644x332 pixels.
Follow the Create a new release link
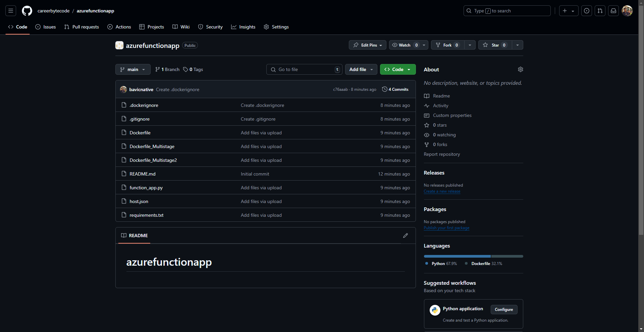[x=442, y=191]
